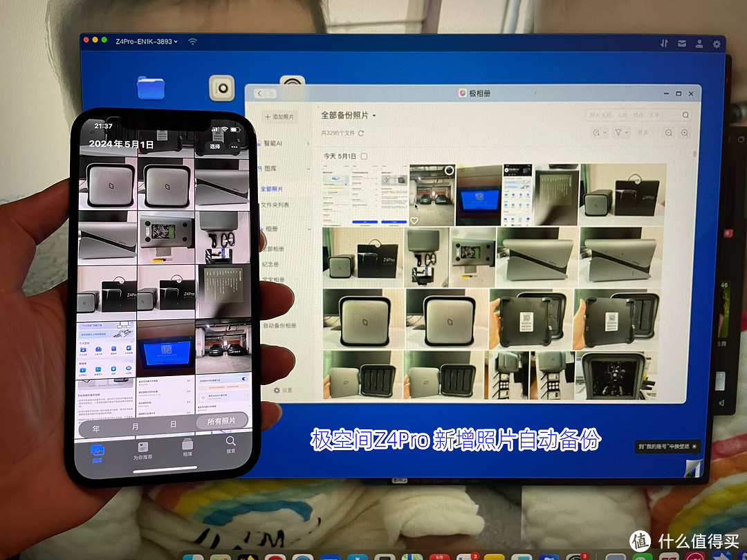The height and width of the screenshot is (560, 747).
Task: Open the 更多 dropdown in toolbar
Action: (x=645, y=133)
